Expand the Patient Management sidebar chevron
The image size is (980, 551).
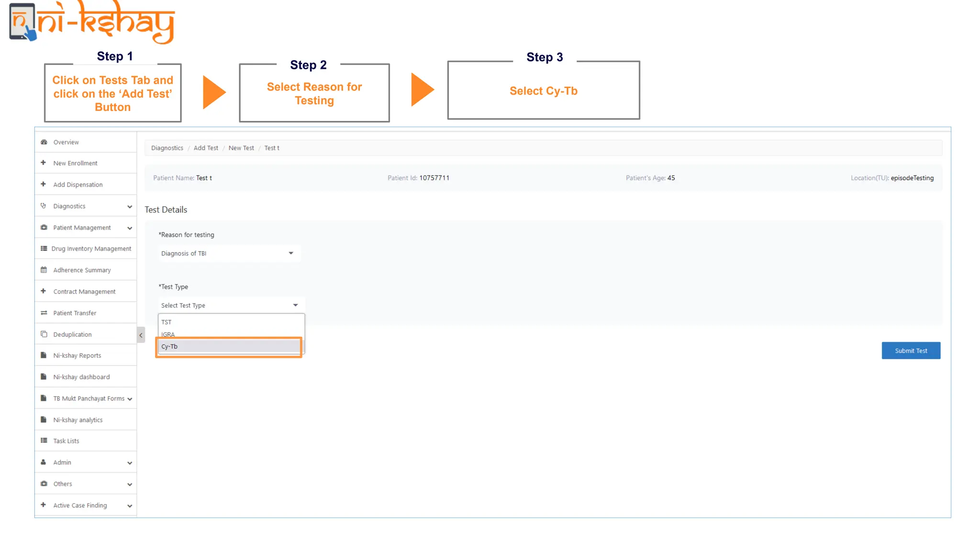pos(130,228)
